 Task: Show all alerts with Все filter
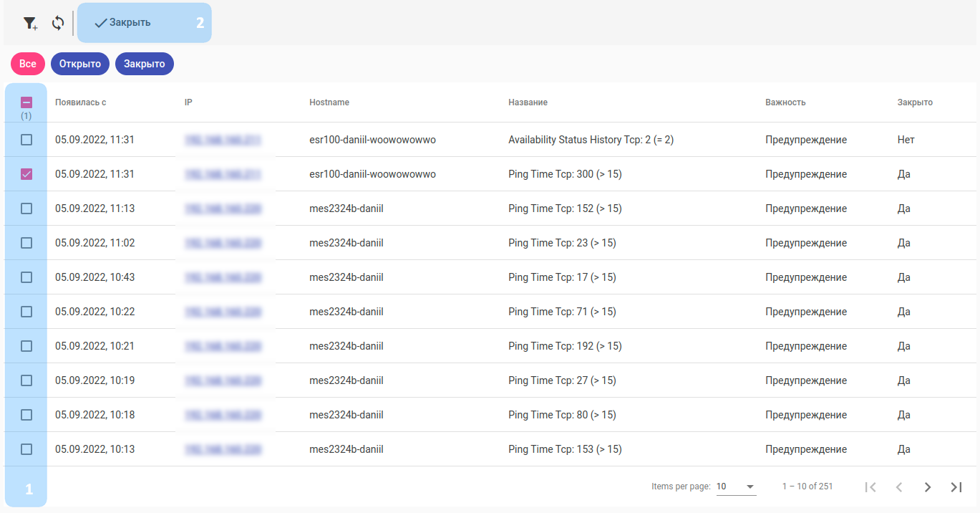pyautogui.click(x=28, y=64)
